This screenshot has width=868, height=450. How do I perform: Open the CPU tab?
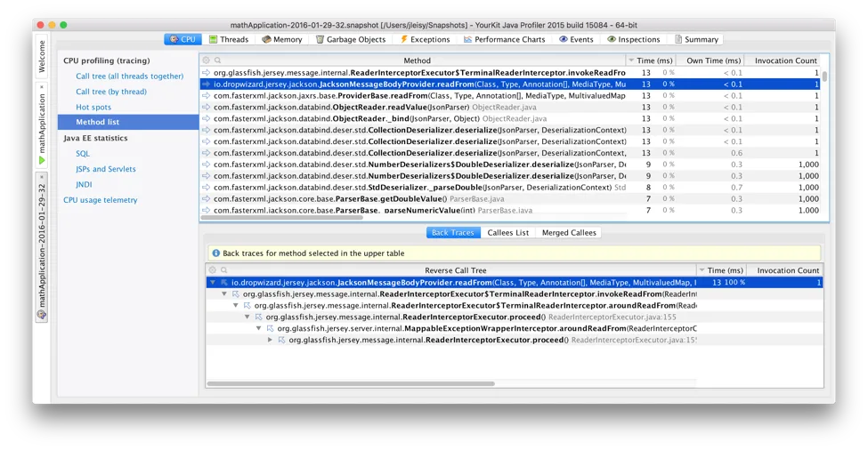183,39
